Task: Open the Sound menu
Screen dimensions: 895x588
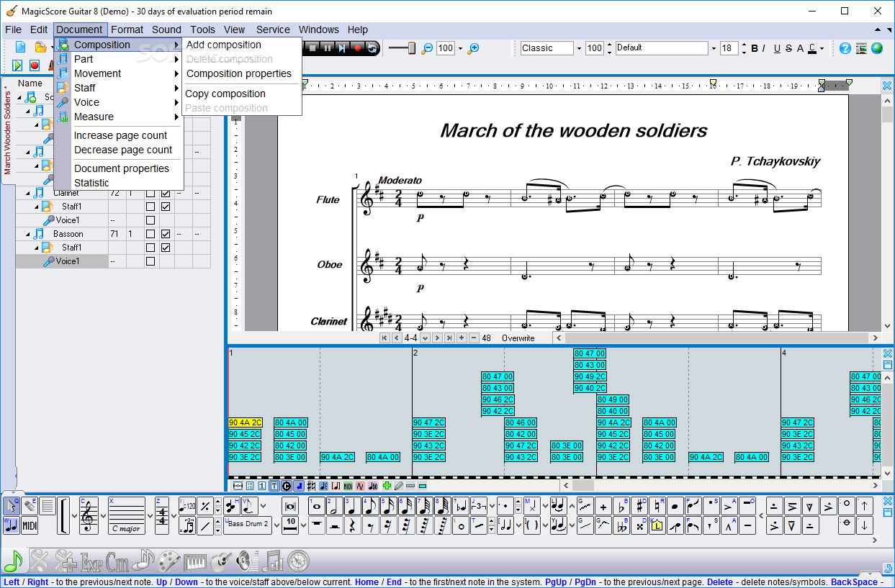Action: tap(166, 30)
